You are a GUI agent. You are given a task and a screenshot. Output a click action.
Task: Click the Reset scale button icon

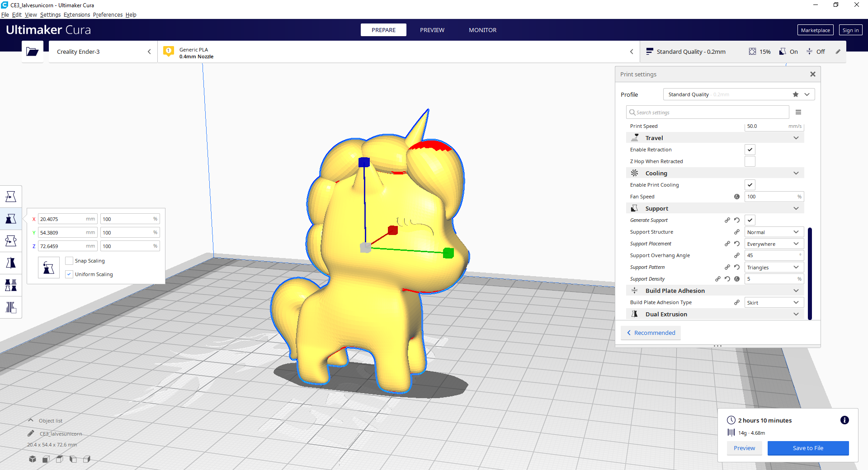point(49,268)
